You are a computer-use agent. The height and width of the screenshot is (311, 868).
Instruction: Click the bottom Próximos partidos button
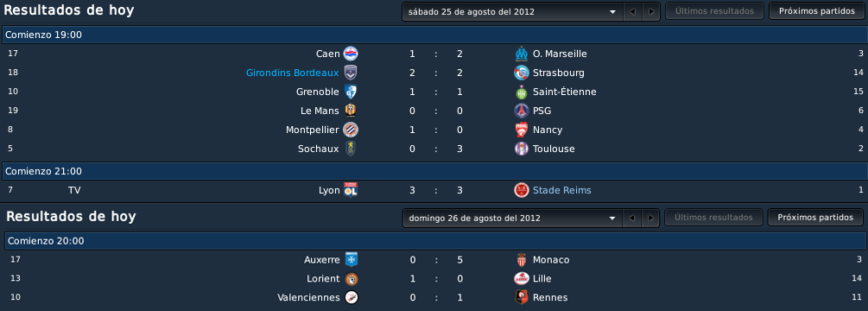click(815, 218)
